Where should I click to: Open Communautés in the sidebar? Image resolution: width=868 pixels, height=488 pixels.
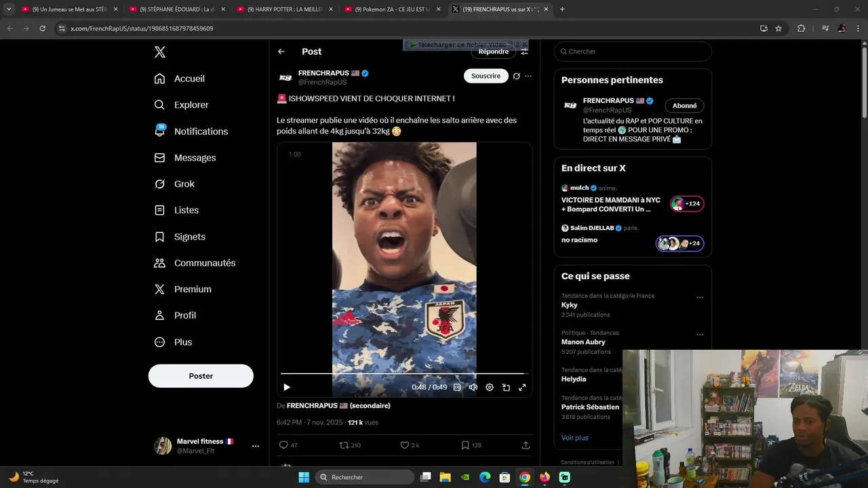[x=195, y=263]
